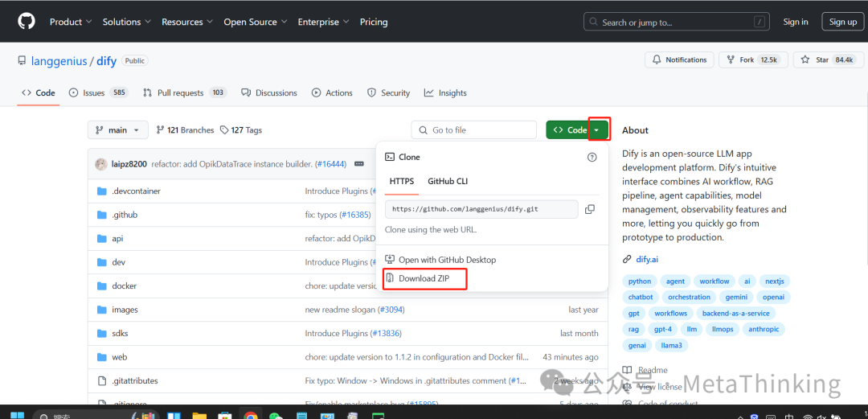The image size is (868, 419).
Task: Click the magnifier icon in Go to file
Action: click(x=424, y=130)
